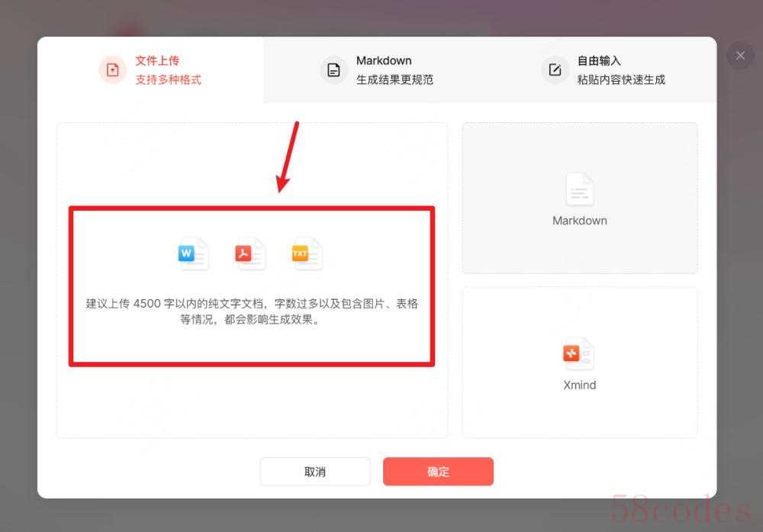Choose the Markdown upload card
The height and width of the screenshot is (532, 763).
pyautogui.click(x=580, y=198)
